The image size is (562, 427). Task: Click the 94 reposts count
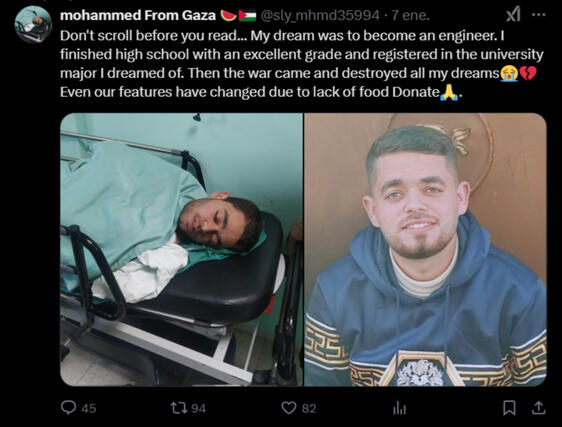tap(198, 408)
